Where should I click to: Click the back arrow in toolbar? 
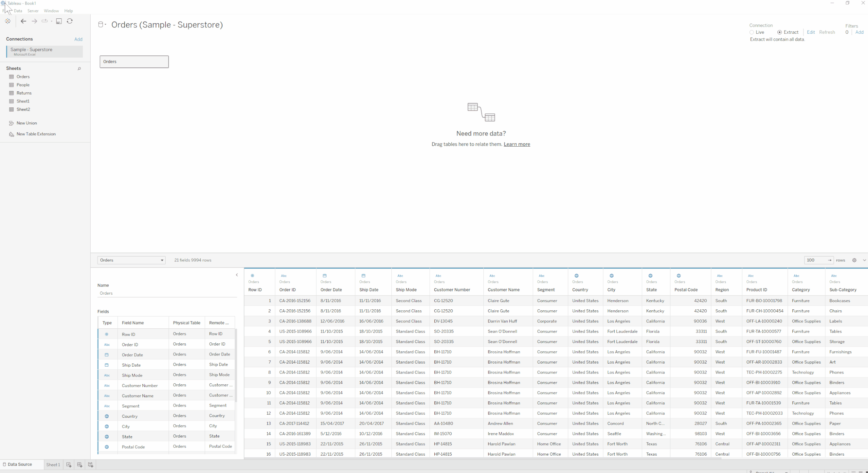click(x=23, y=21)
